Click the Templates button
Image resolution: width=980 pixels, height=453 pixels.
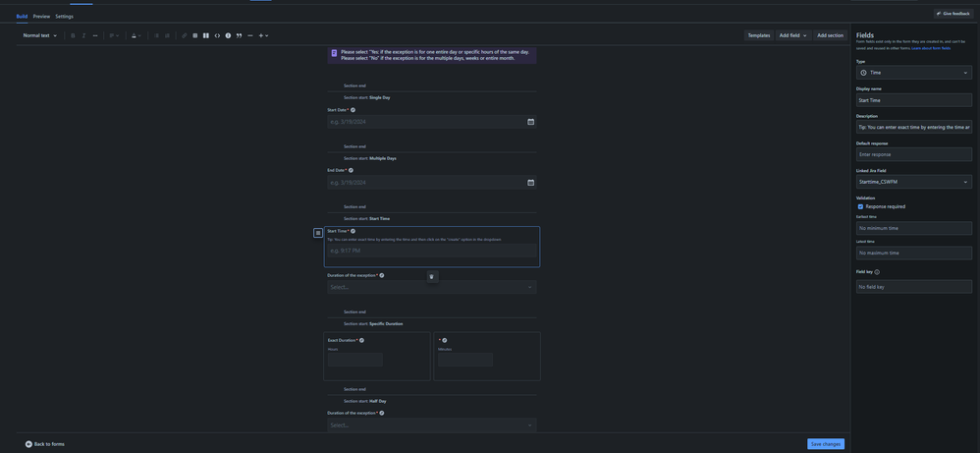click(x=758, y=35)
